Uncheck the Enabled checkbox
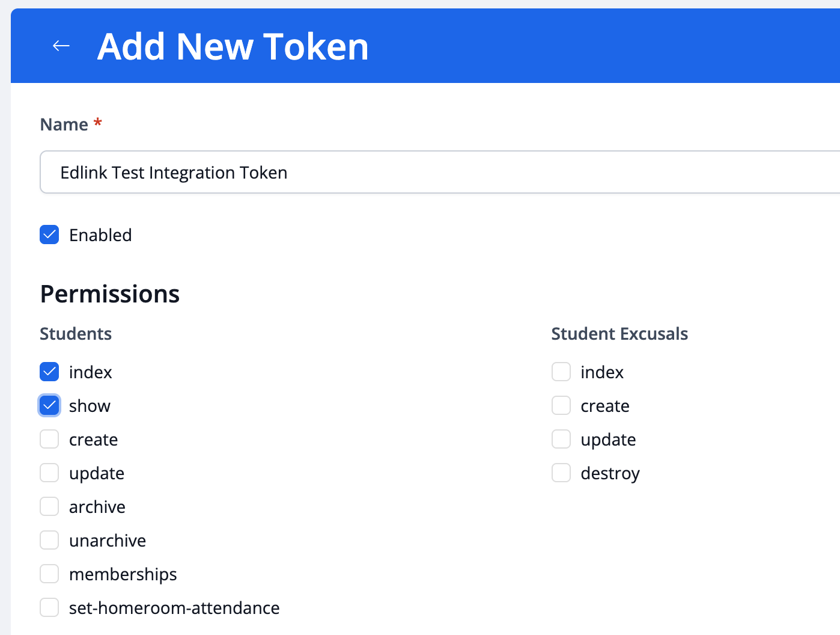Screen dimensions: 840x635 click(x=49, y=235)
